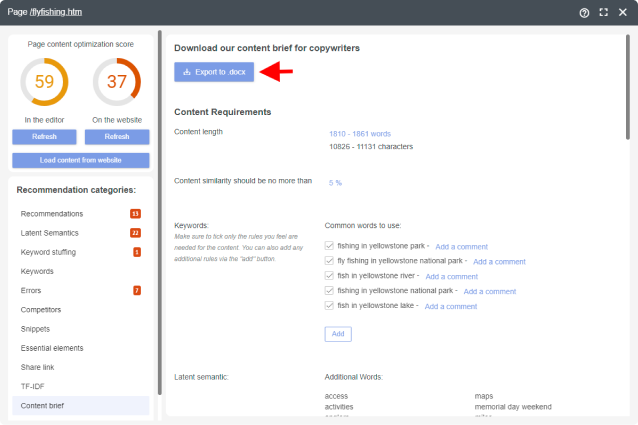638x425 pixels.
Task: Refresh the In the editor score
Action: (x=44, y=137)
